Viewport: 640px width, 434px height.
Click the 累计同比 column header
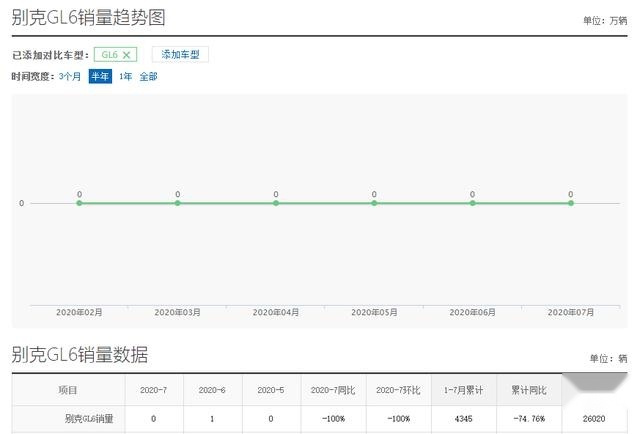[529, 390]
